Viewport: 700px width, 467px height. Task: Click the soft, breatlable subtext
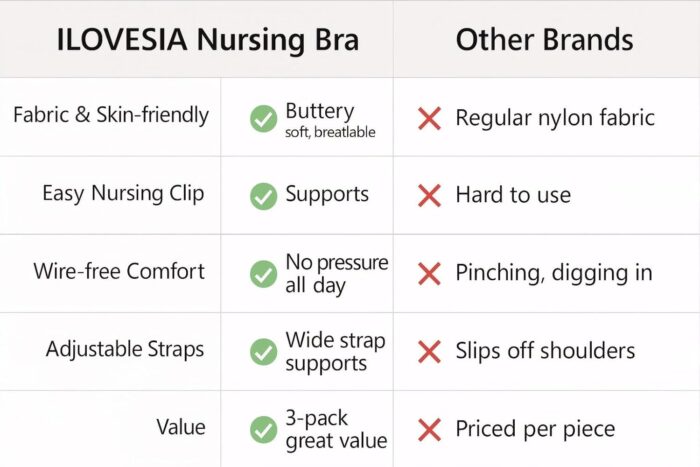330,132
